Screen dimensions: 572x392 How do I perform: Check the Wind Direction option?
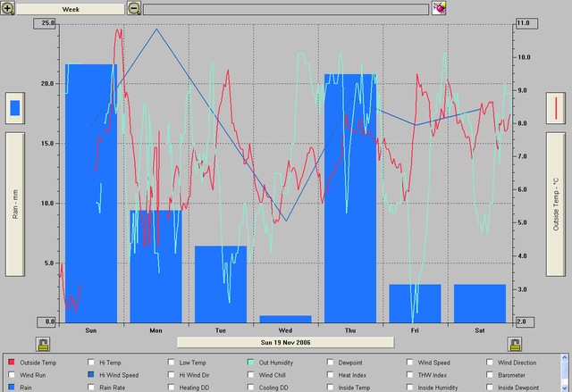point(490,363)
